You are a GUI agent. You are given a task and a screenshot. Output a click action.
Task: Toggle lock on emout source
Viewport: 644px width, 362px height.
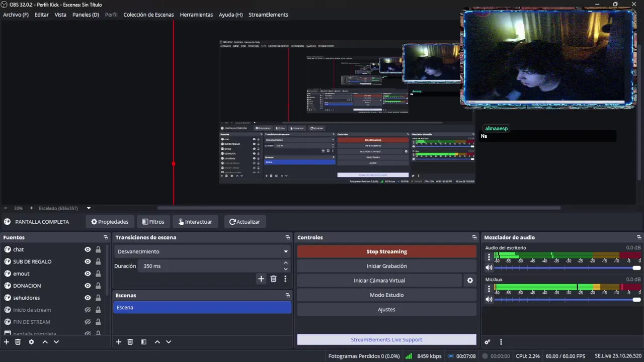[98, 274]
